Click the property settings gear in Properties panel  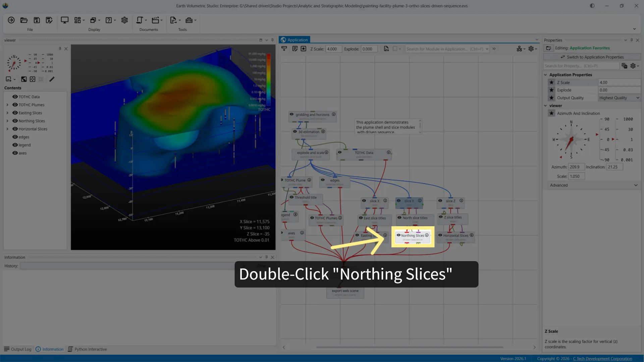tap(633, 66)
